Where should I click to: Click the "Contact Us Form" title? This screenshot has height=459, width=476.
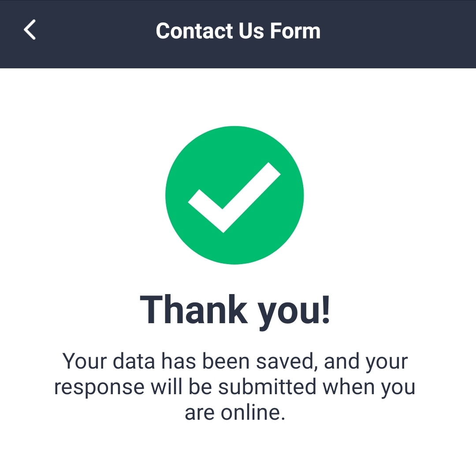point(238,31)
